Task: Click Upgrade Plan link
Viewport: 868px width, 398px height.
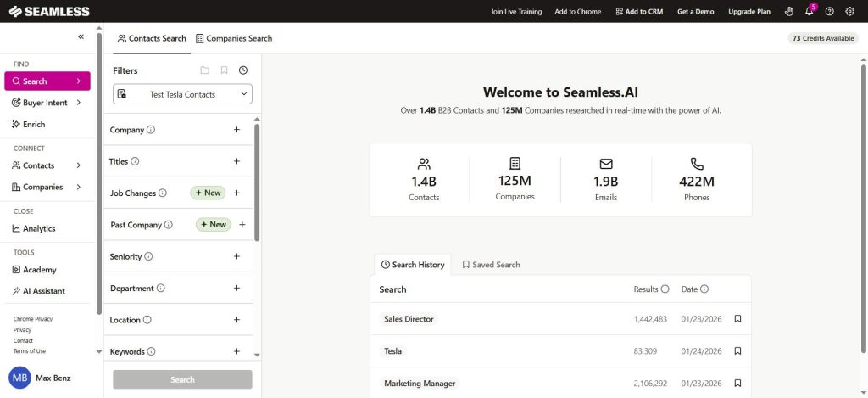Action: pos(749,11)
